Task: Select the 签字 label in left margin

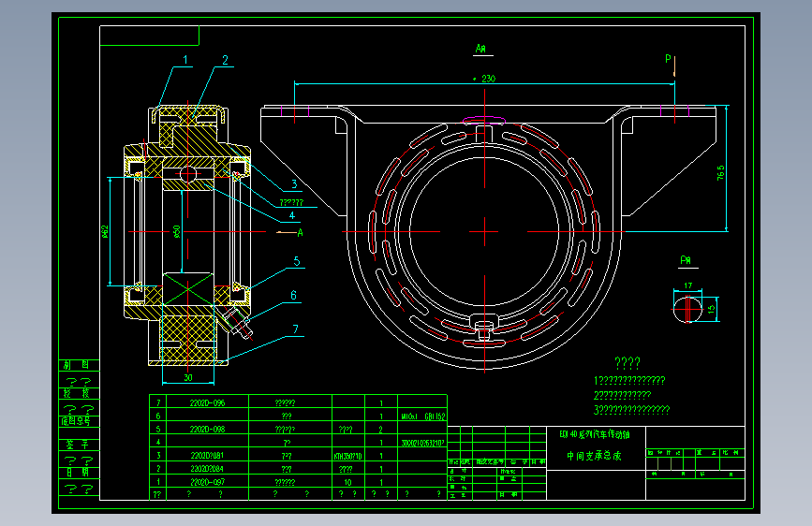Action: tap(77, 445)
